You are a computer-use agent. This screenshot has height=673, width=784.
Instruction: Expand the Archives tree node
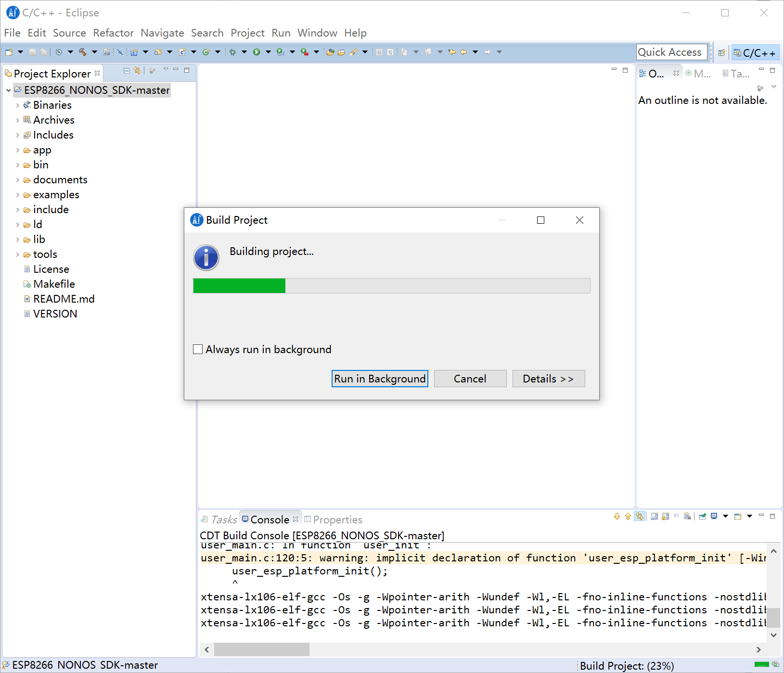tap(18, 120)
